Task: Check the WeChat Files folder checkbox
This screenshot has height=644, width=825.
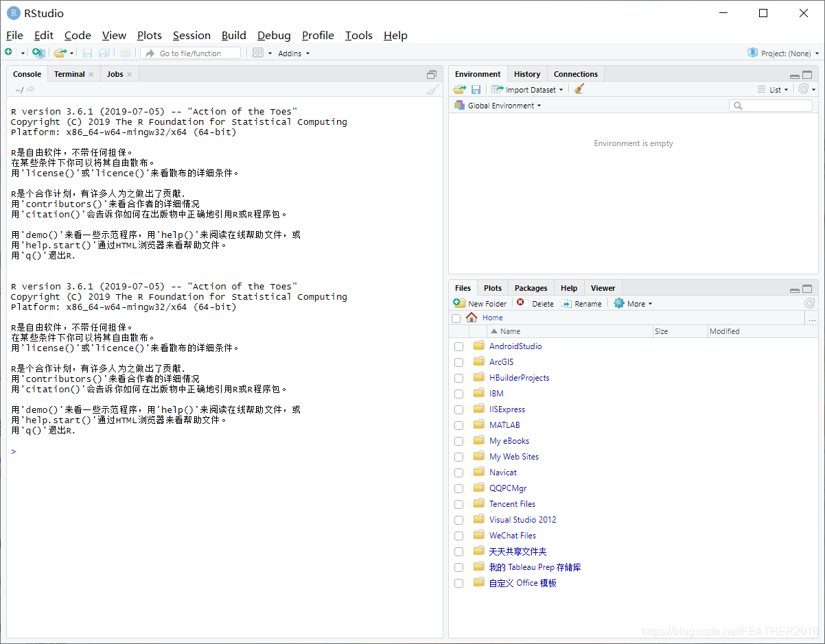Action: (458, 536)
